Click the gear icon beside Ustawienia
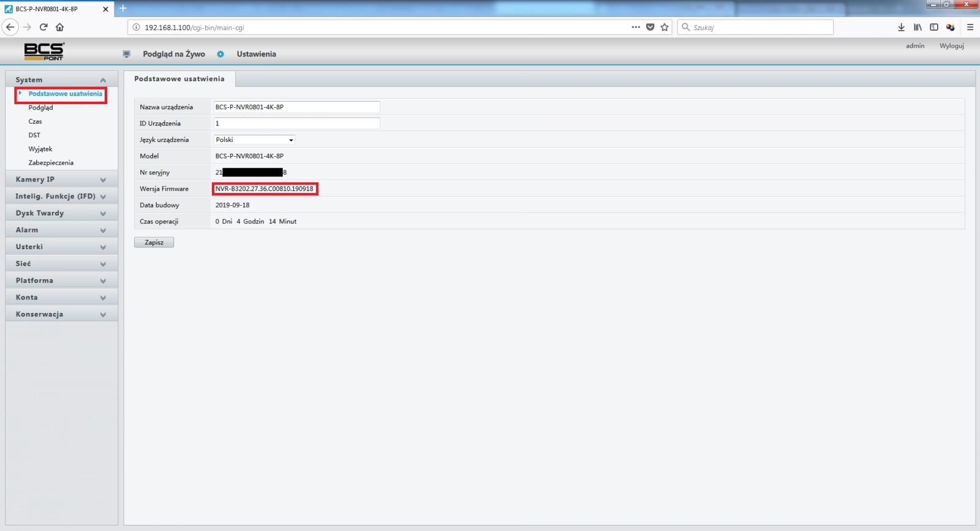The width and height of the screenshot is (980, 531). coord(221,54)
